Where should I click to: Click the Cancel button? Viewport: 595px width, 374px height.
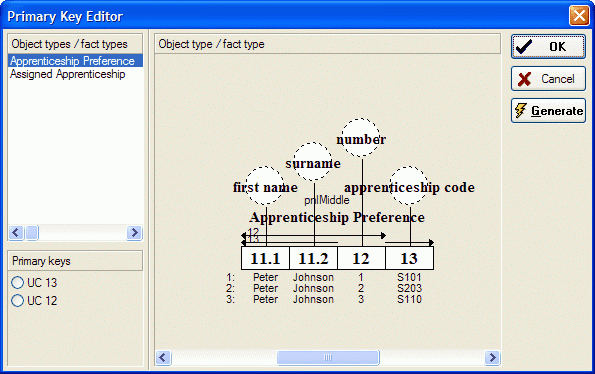coord(548,79)
